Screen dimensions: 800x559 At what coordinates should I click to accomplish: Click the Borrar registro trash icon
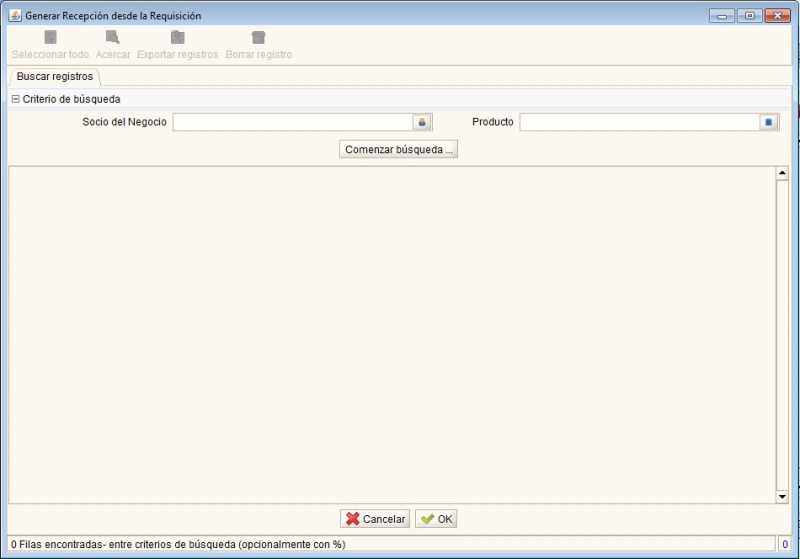(x=259, y=37)
